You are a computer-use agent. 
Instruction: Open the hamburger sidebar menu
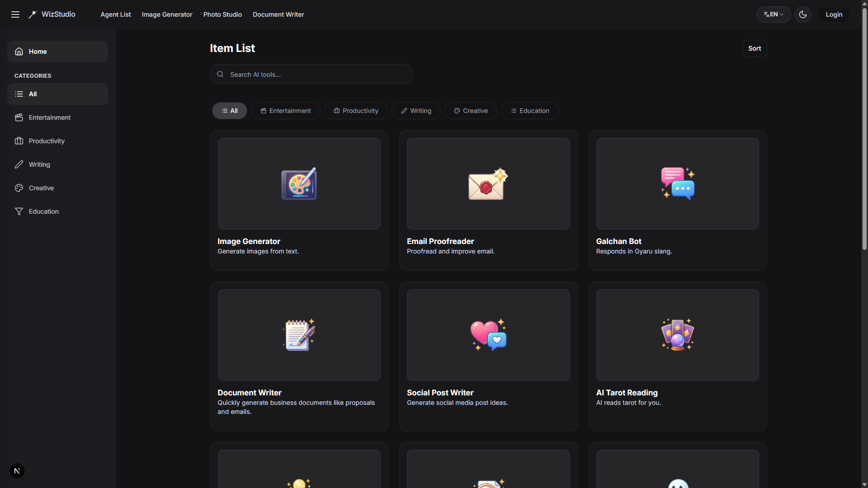coord(15,14)
